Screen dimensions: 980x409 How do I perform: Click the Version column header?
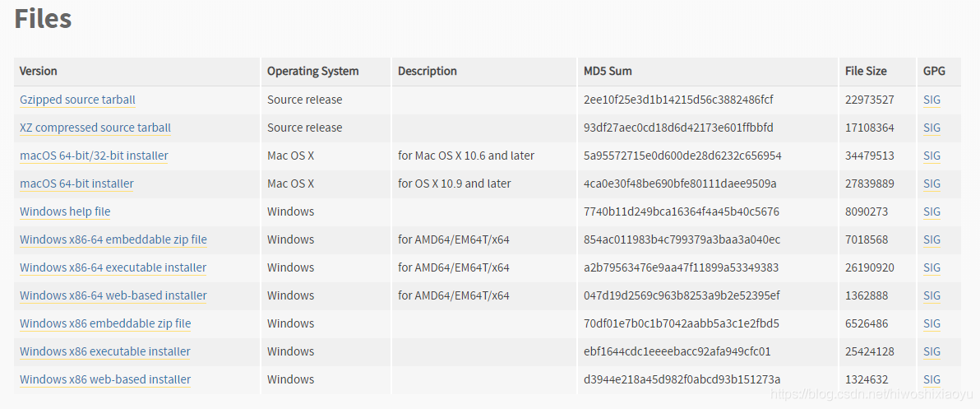[38, 72]
